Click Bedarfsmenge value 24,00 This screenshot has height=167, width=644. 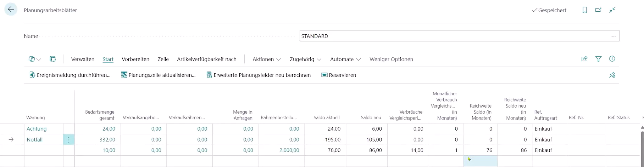(x=109, y=129)
